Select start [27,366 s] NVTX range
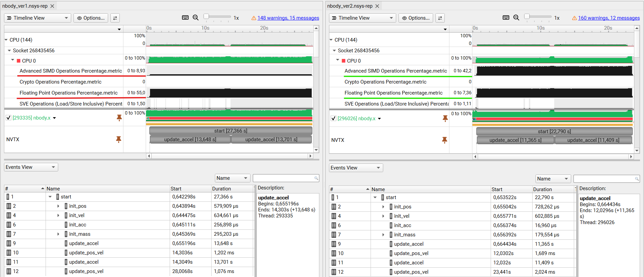 click(x=231, y=131)
